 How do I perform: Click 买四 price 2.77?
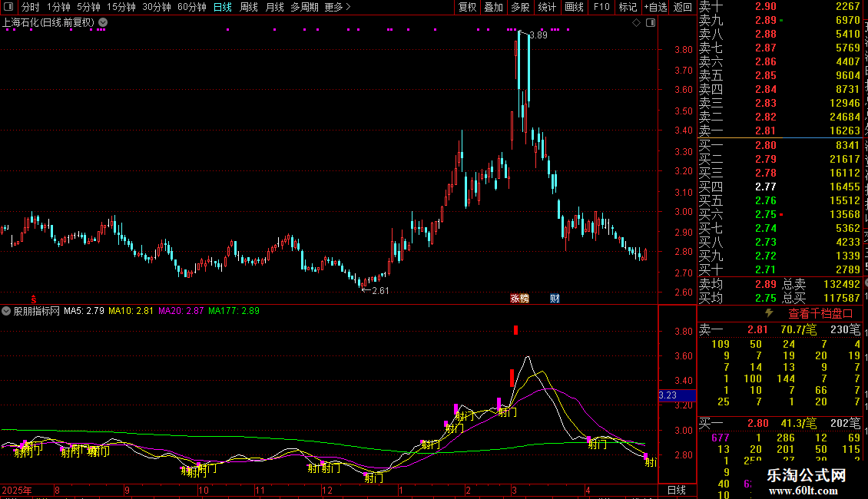(766, 187)
